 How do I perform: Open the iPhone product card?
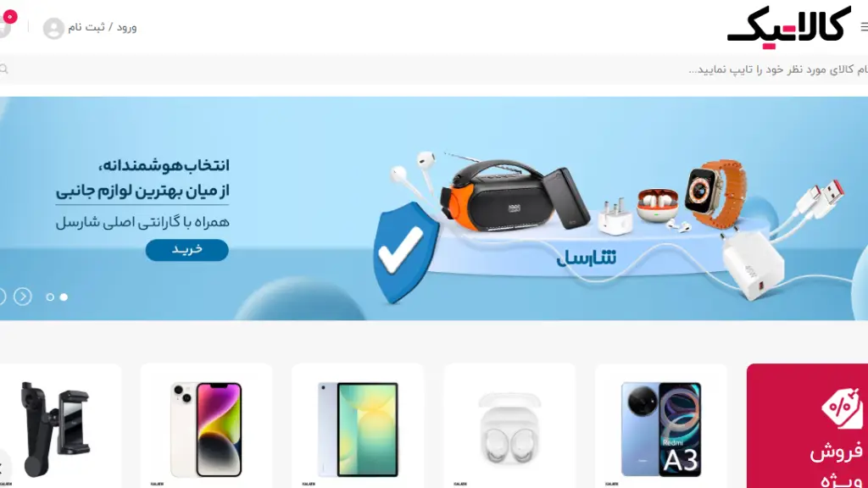pos(206,426)
